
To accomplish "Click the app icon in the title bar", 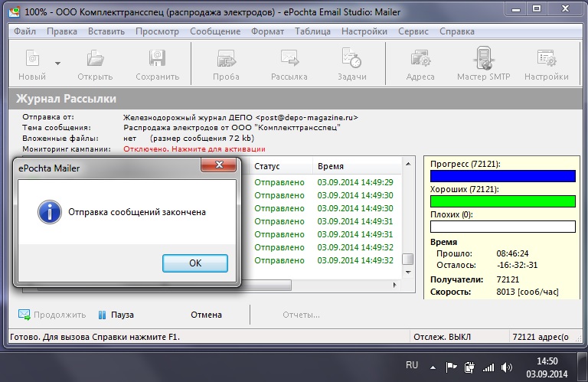I will point(15,12).
